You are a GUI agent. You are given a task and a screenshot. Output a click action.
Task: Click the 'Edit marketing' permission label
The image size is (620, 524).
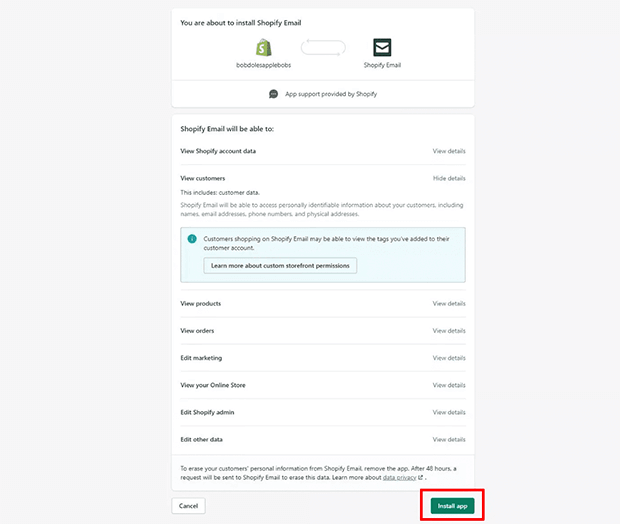click(201, 358)
